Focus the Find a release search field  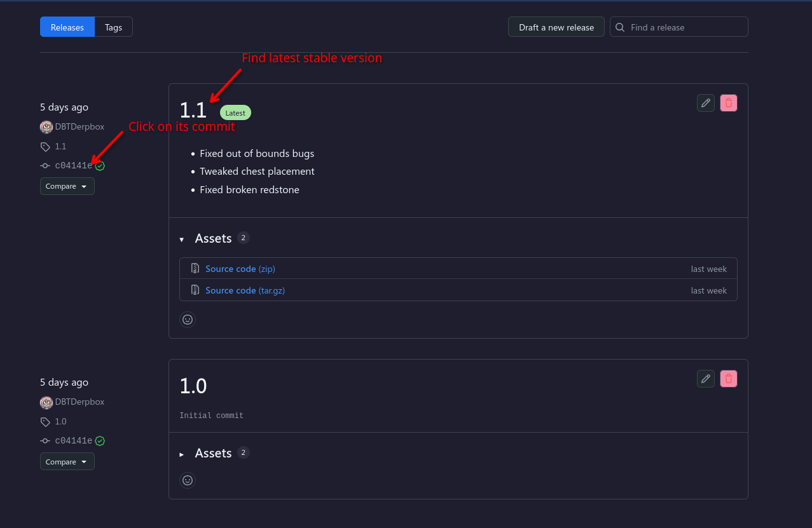(x=679, y=27)
